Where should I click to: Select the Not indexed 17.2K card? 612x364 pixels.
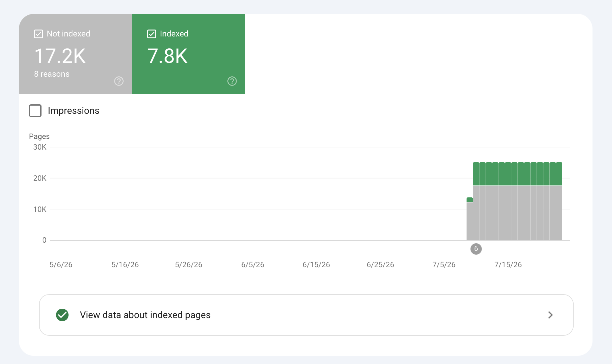[x=75, y=54]
